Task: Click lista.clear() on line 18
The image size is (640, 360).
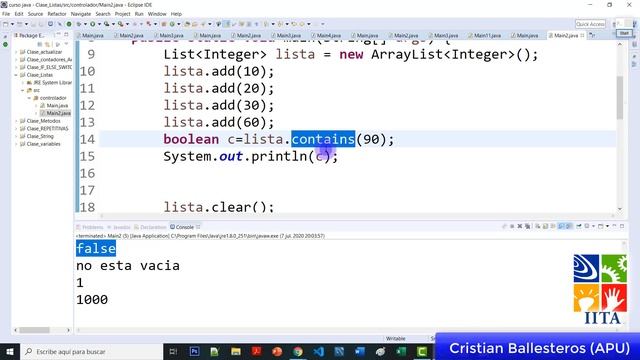Action: [219, 207]
